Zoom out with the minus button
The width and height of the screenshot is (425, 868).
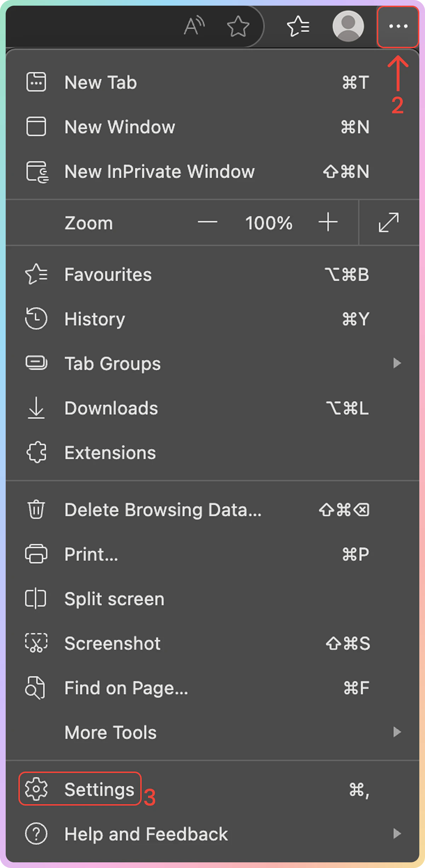tap(208, 223)
